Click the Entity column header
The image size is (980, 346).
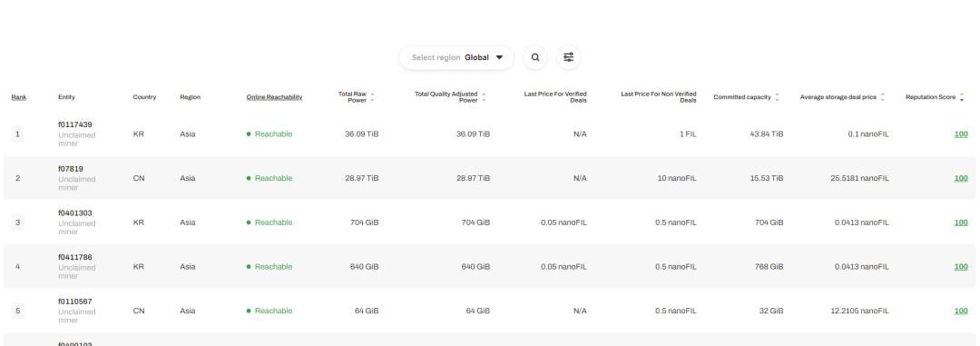66,97
